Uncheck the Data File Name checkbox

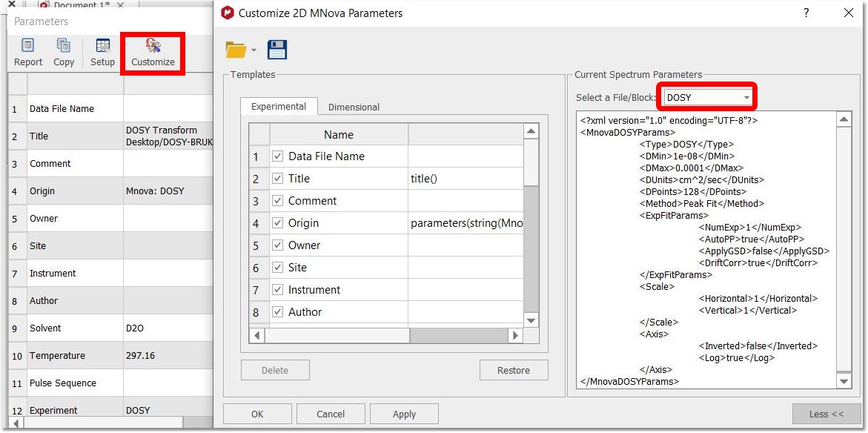[278, 156]
